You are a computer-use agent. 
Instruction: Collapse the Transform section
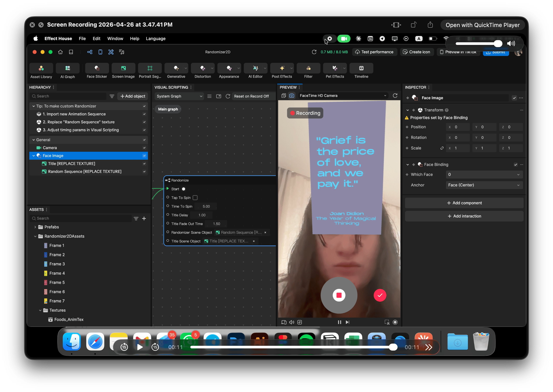point(408,110)
